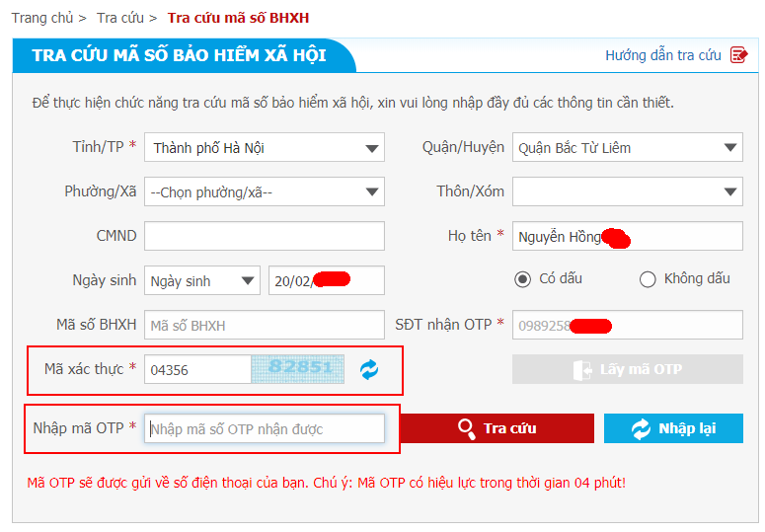Focus the Nhập mã OTP input field
This screenshot has width=765, height=532.
click(264, 428)
